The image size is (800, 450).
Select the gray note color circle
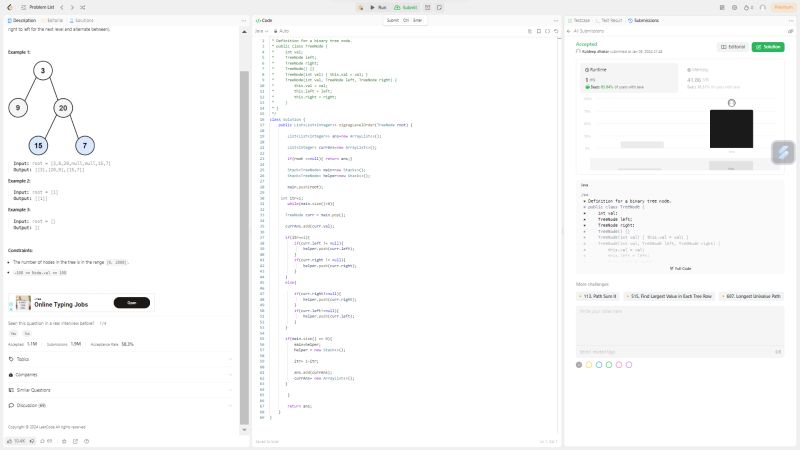click(579, 365)
